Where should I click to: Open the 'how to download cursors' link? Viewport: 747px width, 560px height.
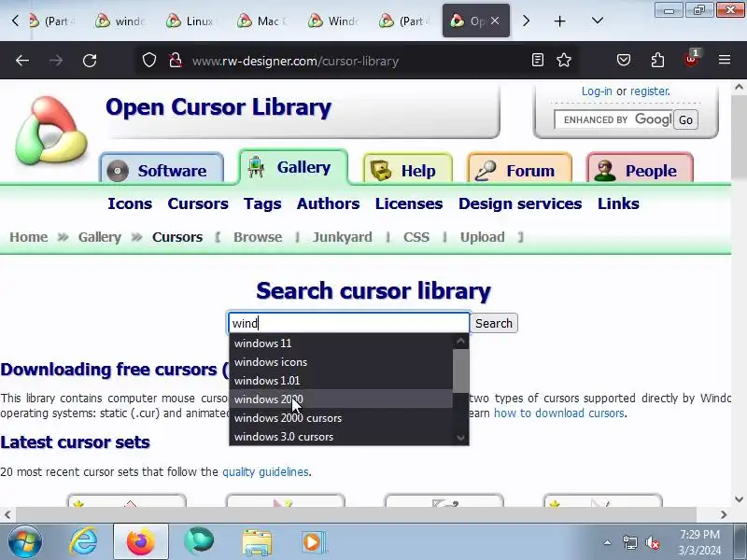tap(558, 413)
